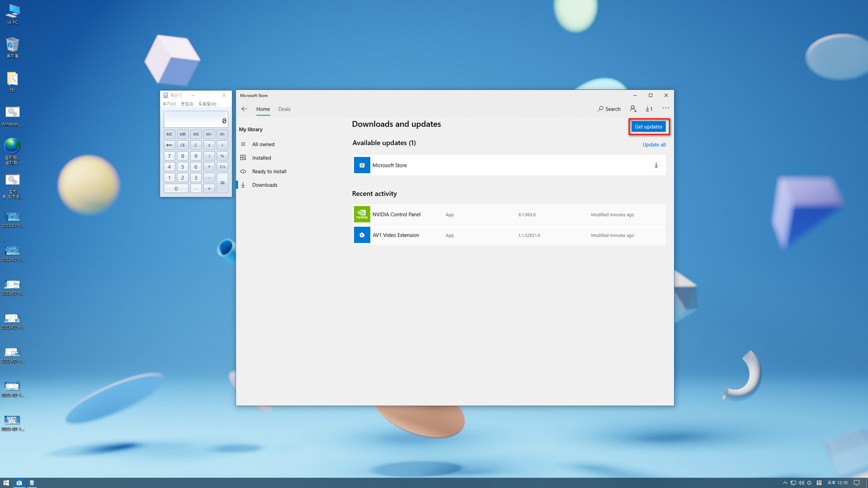Viewport: 868px width, 488px height.
Task: Click the volume speaker tray icon
Action: coord(801,483)
